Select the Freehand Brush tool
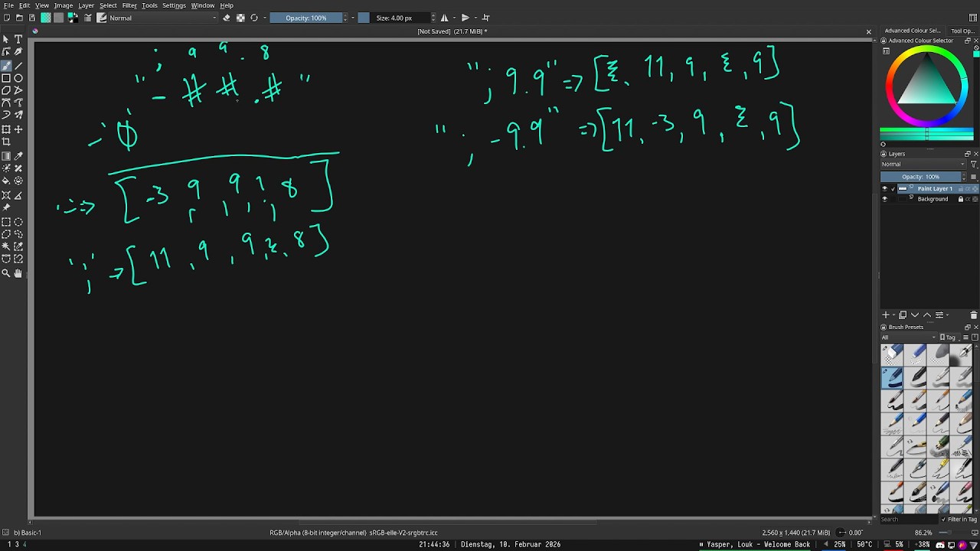Viewport: 980px width, 551px height. coord(6,65)
